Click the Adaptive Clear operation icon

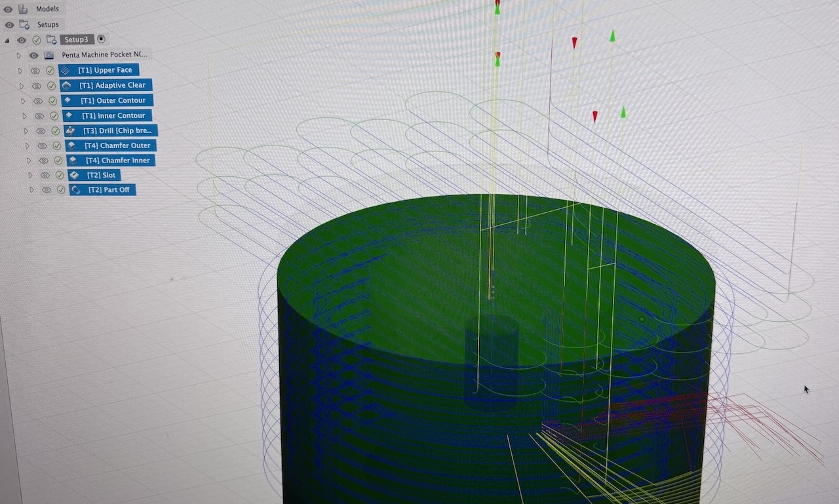(66, 85)
